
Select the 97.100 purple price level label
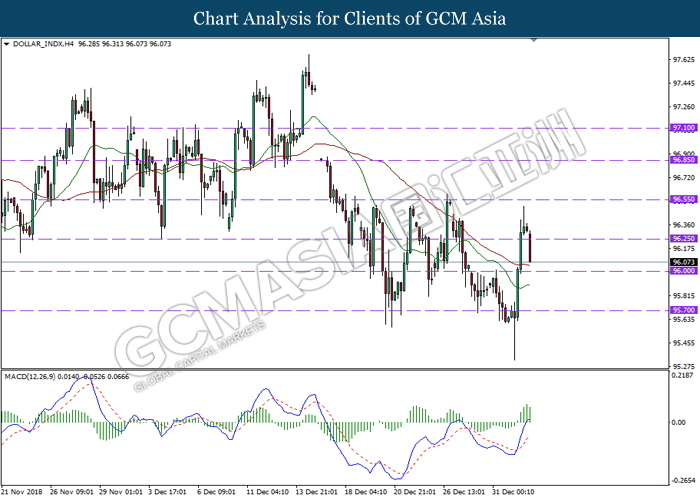click(x=683, y=128)
